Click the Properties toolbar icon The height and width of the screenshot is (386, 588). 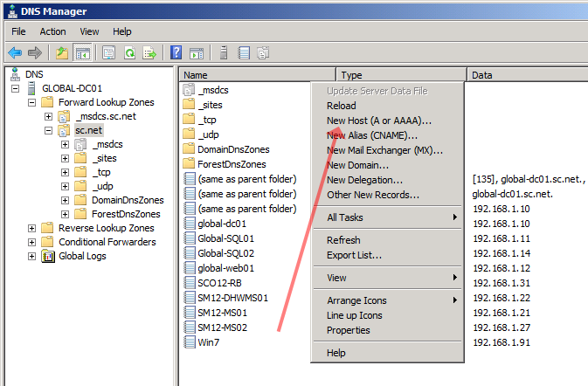[109, 53]
